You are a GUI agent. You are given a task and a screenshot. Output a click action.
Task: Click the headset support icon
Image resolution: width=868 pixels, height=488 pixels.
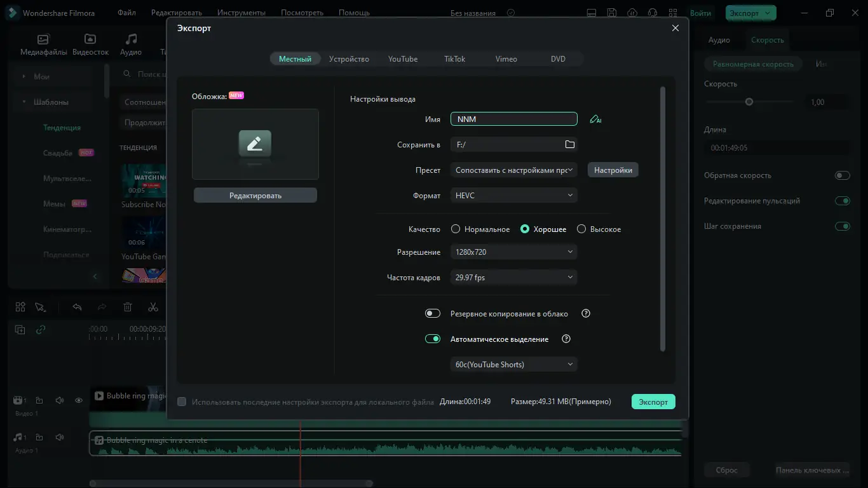653,13
